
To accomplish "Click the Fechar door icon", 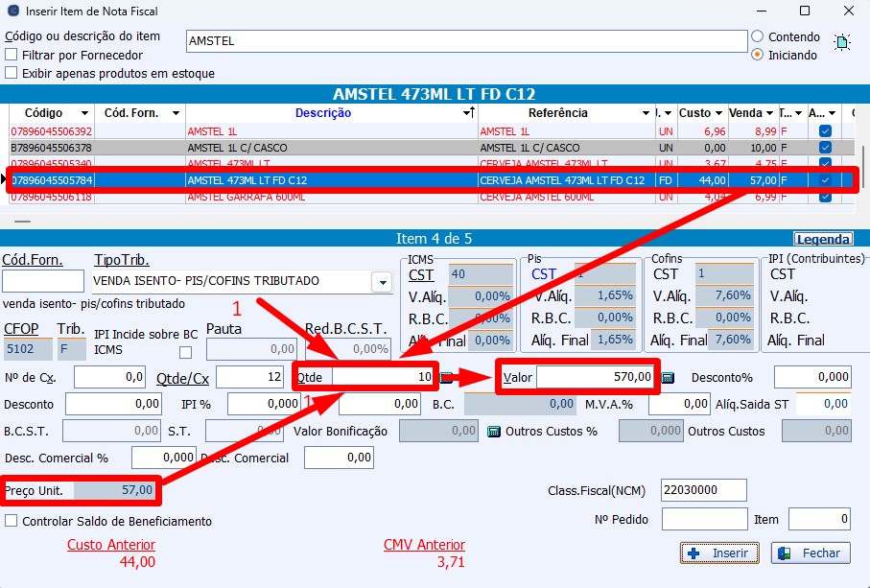I will (786, 553).
